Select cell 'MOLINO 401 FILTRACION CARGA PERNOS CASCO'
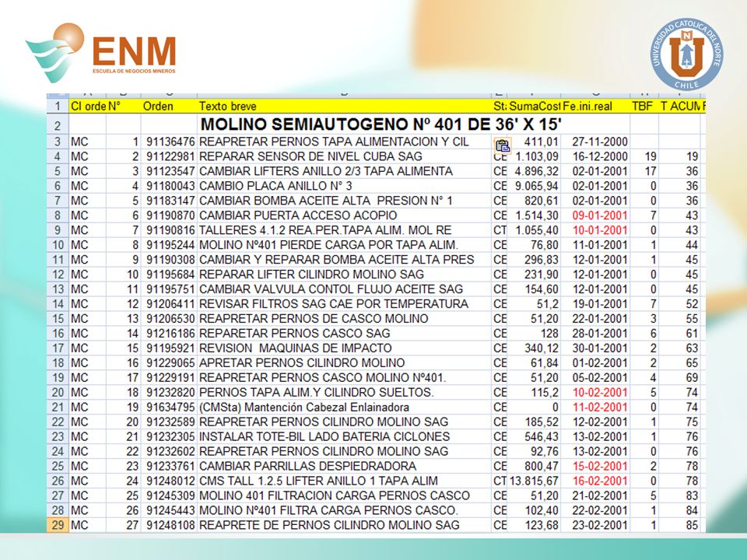 click(x=345, y=495)
